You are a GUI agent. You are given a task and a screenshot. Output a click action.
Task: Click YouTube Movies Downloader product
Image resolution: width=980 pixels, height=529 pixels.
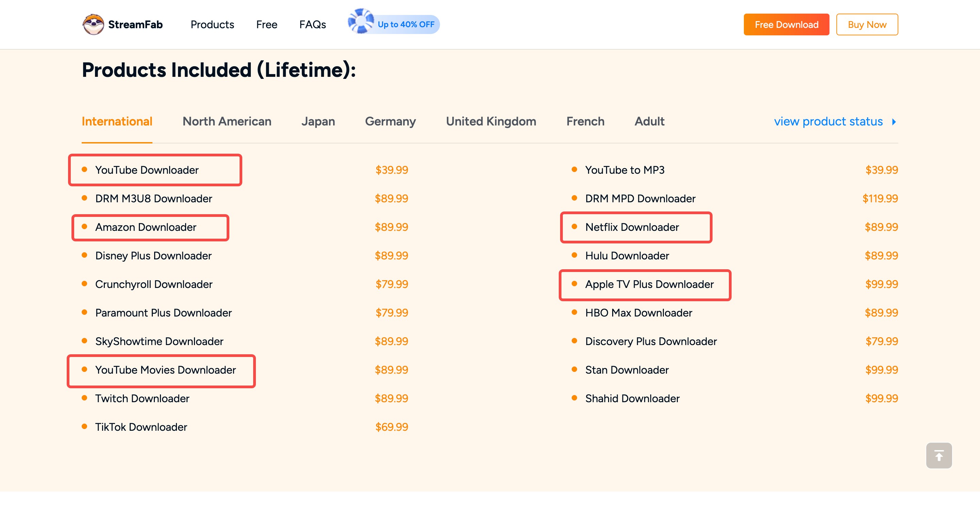click(x=165, y=370)
